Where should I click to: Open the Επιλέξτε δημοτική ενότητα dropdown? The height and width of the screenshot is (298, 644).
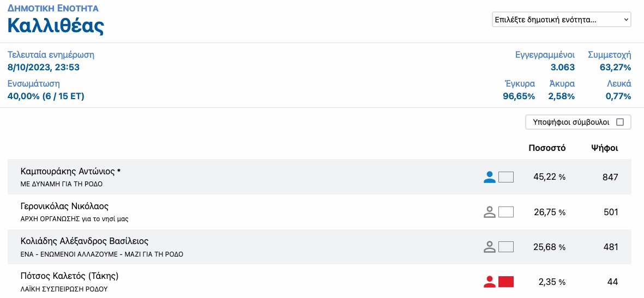pos(562,20)
